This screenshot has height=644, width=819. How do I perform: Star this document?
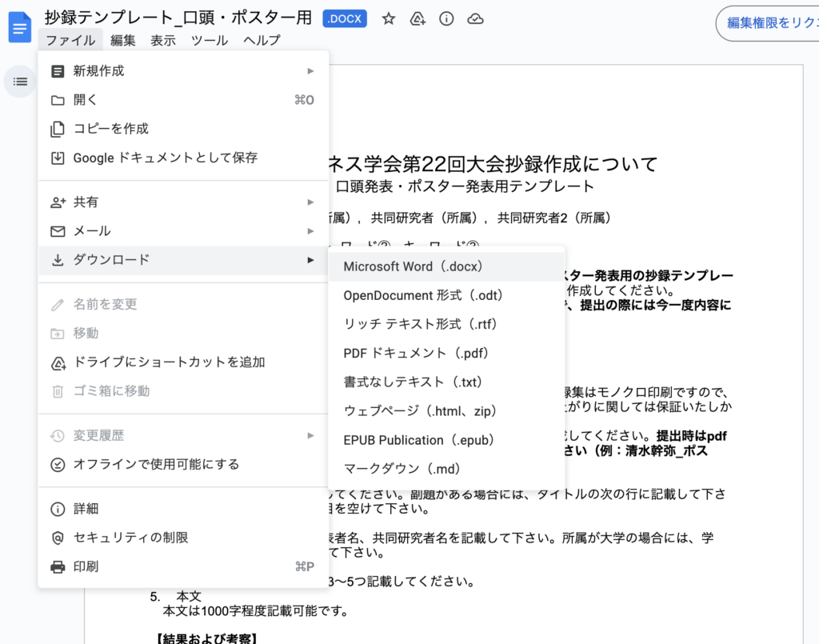pyautogui.click(x=388, y=19)
